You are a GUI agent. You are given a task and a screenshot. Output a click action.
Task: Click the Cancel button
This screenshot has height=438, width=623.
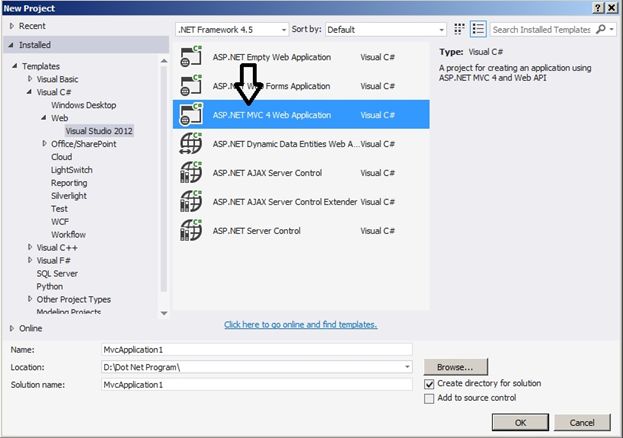tap(582, 422)
